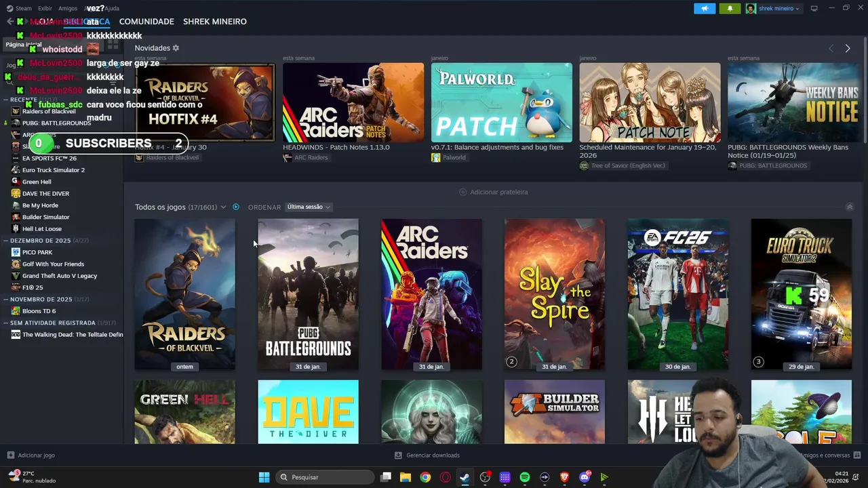Open Google Chrome from the taskbar

pyautogui.click(x=425, y=477)
